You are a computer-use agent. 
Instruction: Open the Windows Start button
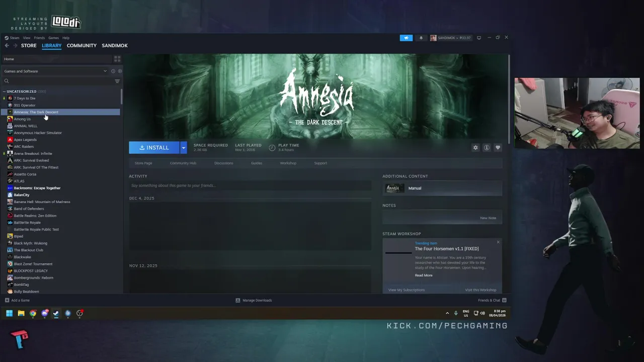pos(9,313)
